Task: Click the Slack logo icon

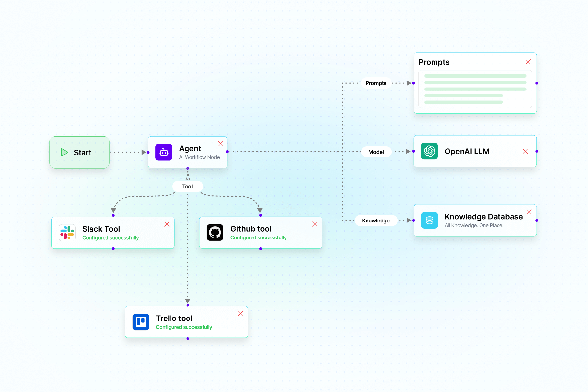Action: pos(67,233)
